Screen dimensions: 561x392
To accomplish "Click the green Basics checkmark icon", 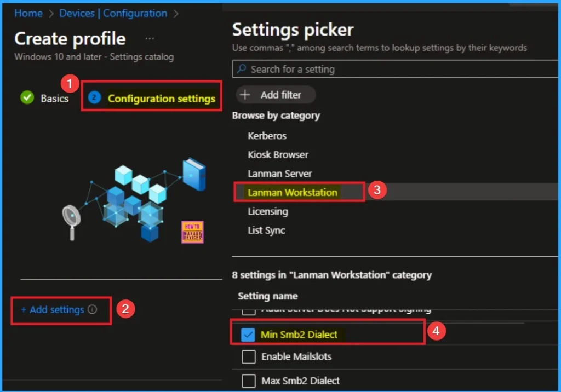I will (x=27, y=98).
